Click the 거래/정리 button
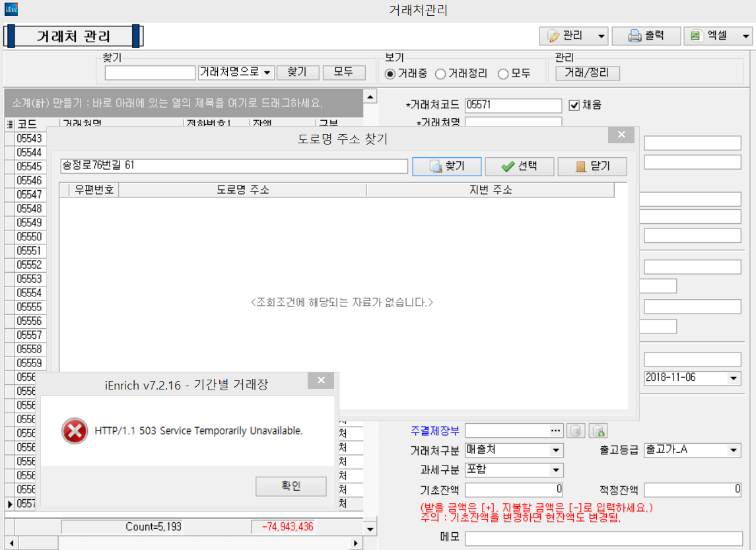The image size is (756, 550). pos(587,73)
